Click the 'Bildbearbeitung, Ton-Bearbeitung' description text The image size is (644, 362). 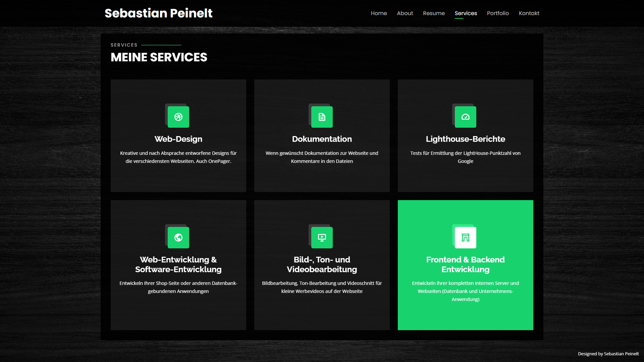point(322,287)
